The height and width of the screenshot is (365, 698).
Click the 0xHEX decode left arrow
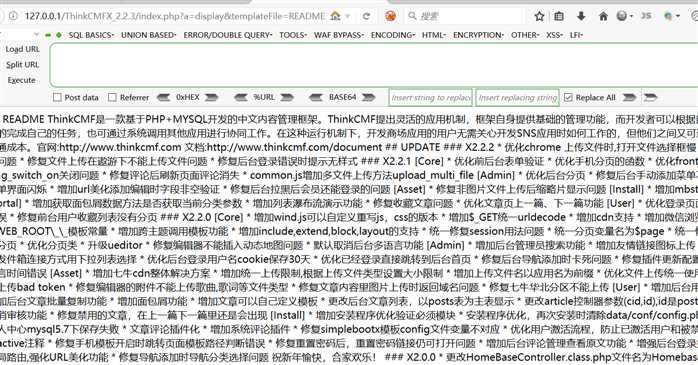pos(163,97)
